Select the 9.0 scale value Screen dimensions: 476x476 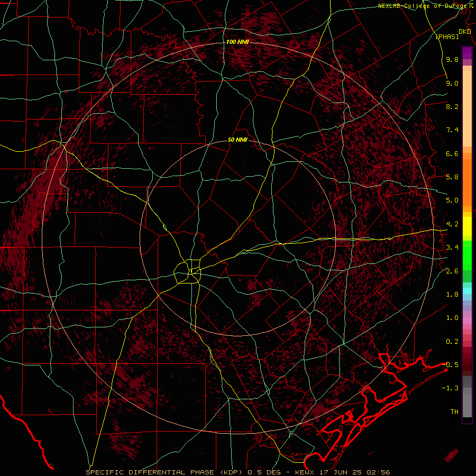coord(452,83)
